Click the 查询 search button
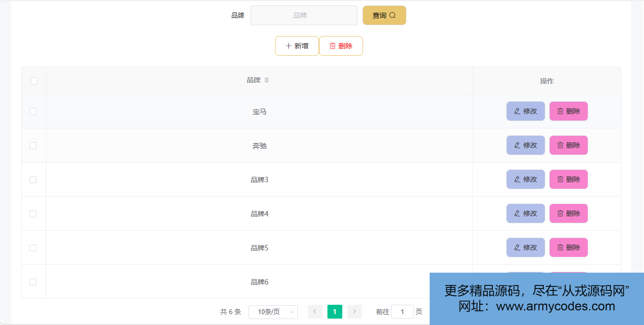This screenshot has width=644, height=325. click(x=384, y=15)
